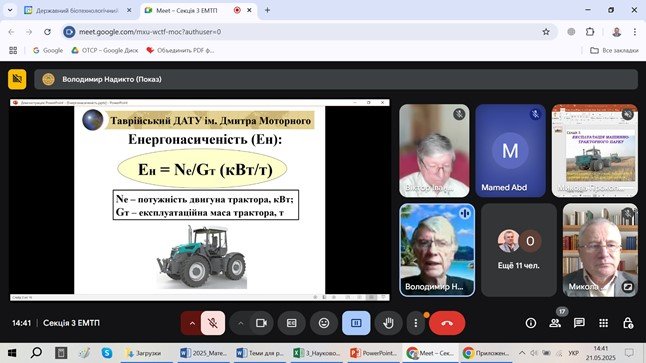Open the ОТСР – Google Диск bookmark
This screenshot has width=646, height=363.
(x=105, y=50)
